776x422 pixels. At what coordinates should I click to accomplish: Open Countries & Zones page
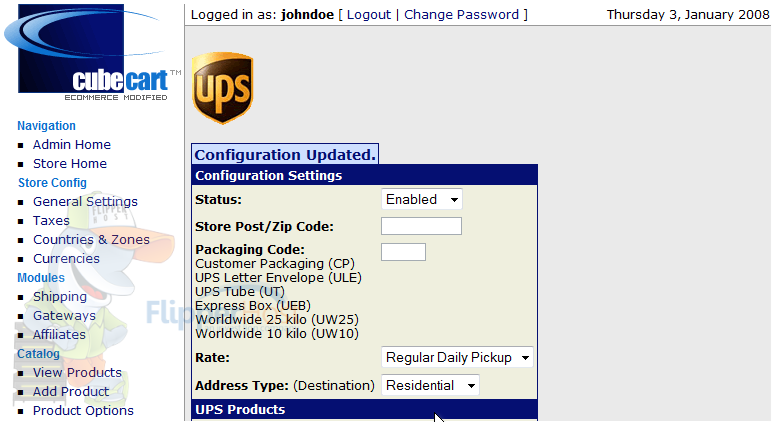[x=91, y=239]
